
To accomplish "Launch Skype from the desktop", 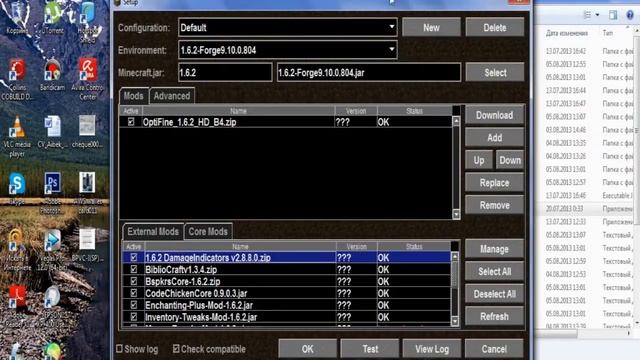I will (17, 189).
